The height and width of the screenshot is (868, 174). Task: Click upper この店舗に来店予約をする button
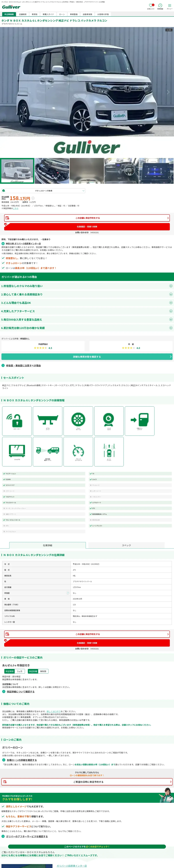pos(87,218)
